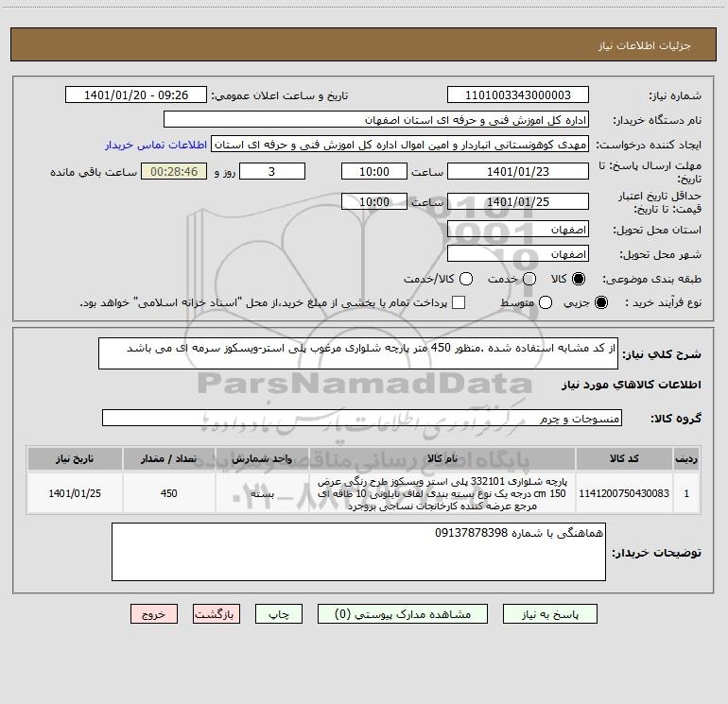
Task: Click the پاسخ به نیاز button
Action: (549, 614)
